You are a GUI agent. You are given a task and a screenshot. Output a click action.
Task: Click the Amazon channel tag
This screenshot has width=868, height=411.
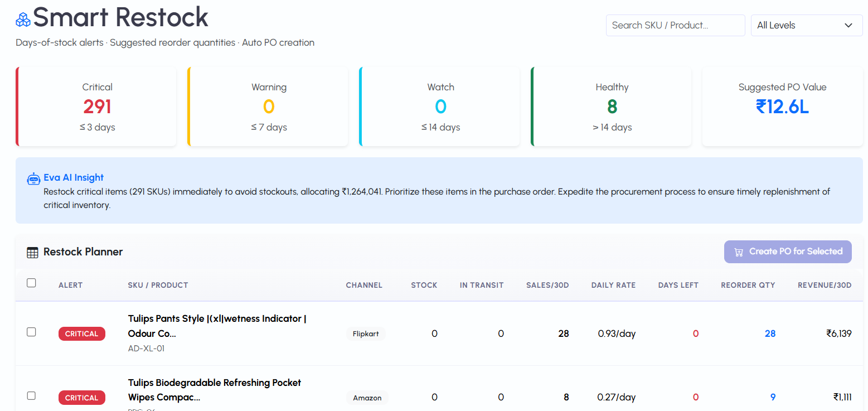pyautogui.click(x=367, y=398)
